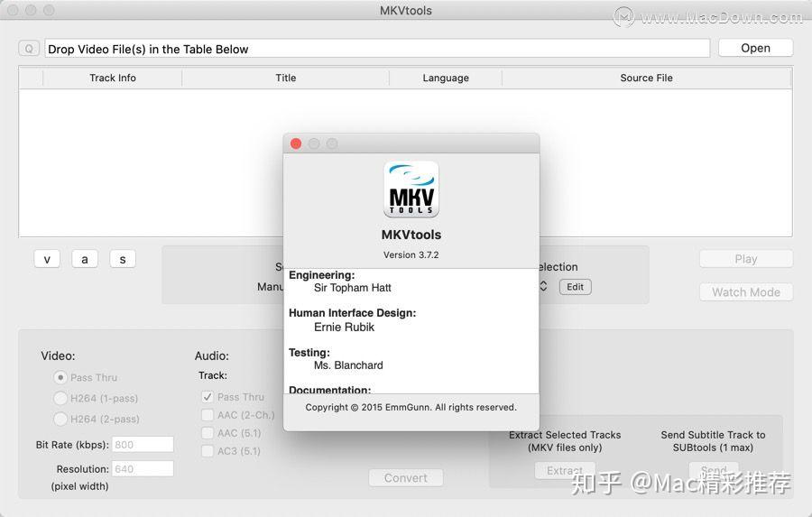Toggle the audio Pass Thru checkbox
This screenshot has width=812, height=517.
click(208, 397)
